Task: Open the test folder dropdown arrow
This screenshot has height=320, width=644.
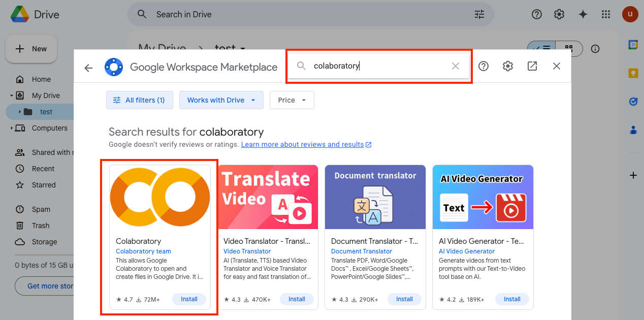Action: point(243,49)
